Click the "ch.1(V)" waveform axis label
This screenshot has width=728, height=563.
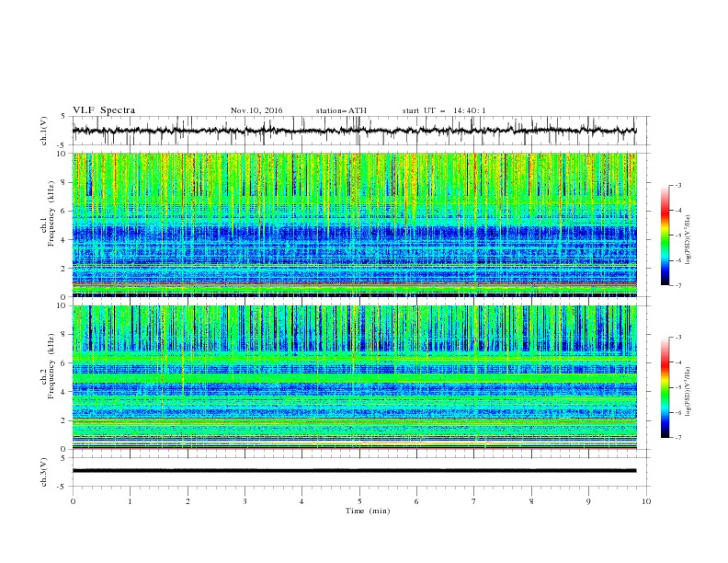click(x=44, y=131)
